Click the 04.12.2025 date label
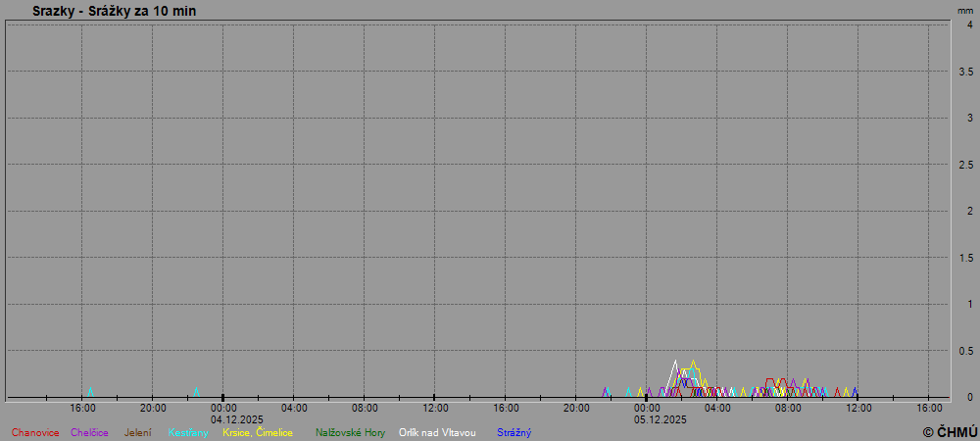This screenshot has width=980, height=441. click(x=236, y=419)
